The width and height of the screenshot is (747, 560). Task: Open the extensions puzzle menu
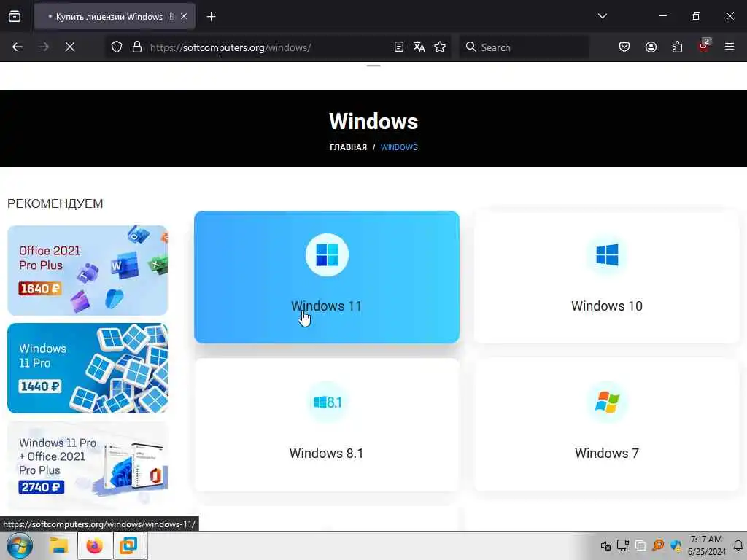677,47
